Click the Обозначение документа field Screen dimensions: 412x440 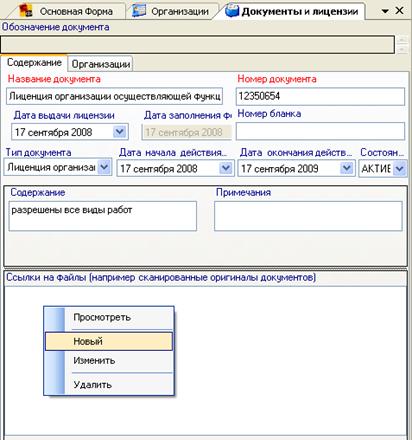[x=197, y=44]
